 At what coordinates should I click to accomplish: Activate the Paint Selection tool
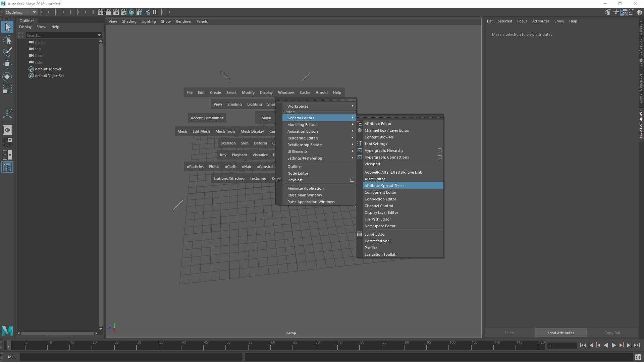pyautogui.click(x=7, y=52)
